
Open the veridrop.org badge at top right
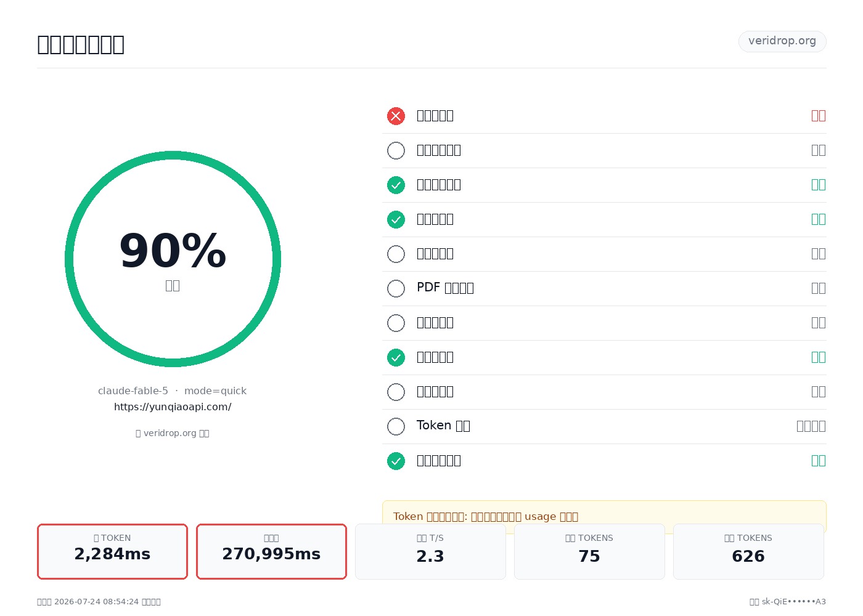[x=782, y=41]
